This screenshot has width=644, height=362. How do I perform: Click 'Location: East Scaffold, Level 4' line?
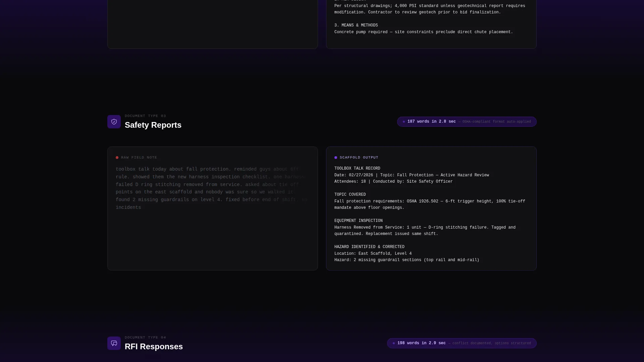click(x=373, y=254)
